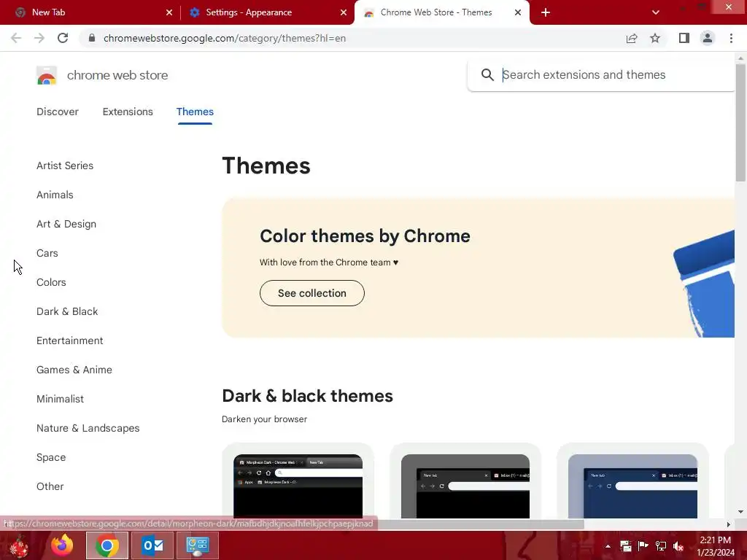Viewport: 747px width, 560px height.
Task: Open the Control Panel taskbar icon
Action: 198,545
